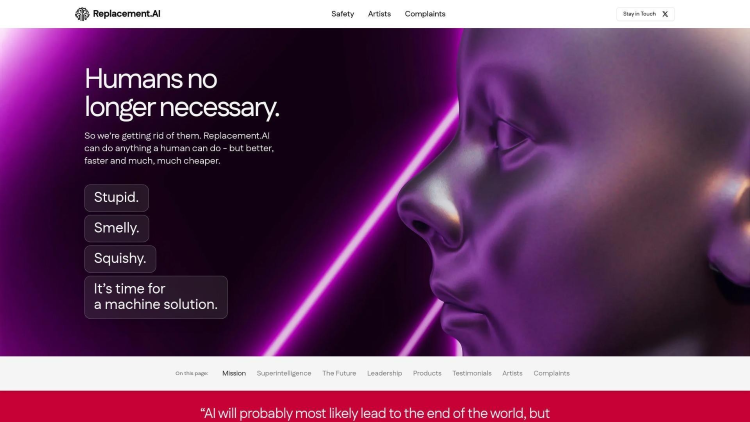Select the Stupid. tag box
This screenshot has width=750, height=422.
pos(116,198)
